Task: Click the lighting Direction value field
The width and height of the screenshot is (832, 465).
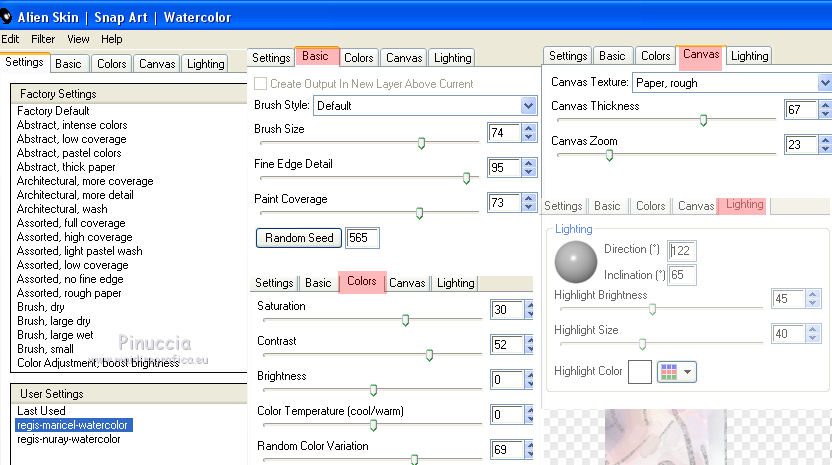Action: point(681,251)
